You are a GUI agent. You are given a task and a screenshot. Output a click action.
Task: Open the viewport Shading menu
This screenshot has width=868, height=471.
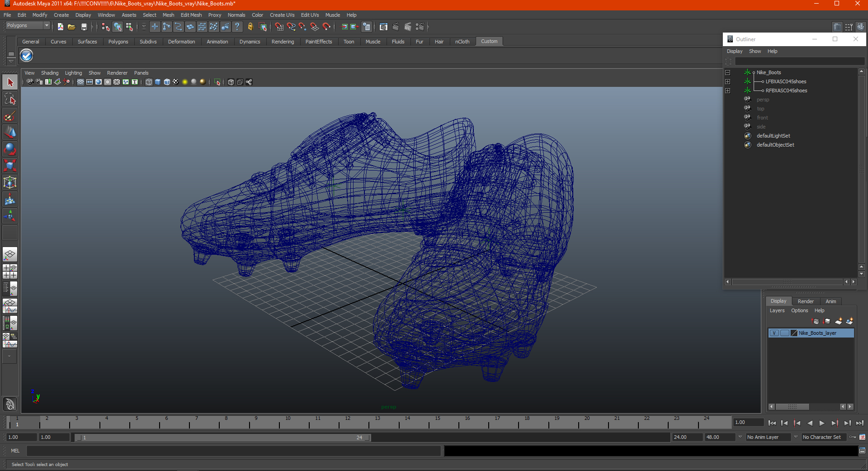coord(50,73)
